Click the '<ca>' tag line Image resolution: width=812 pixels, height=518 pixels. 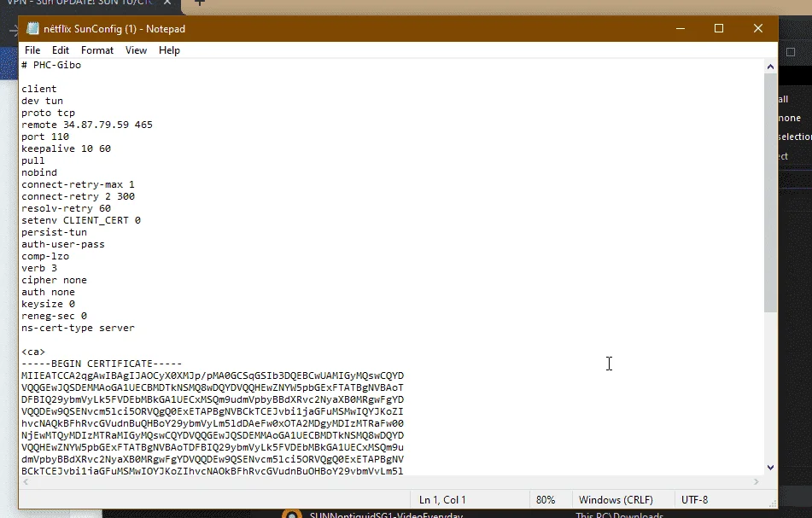point(33,352)
